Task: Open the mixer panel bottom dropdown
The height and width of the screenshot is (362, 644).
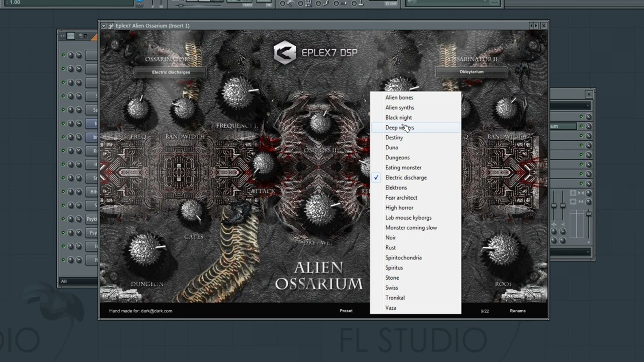Action: point(571,252)
